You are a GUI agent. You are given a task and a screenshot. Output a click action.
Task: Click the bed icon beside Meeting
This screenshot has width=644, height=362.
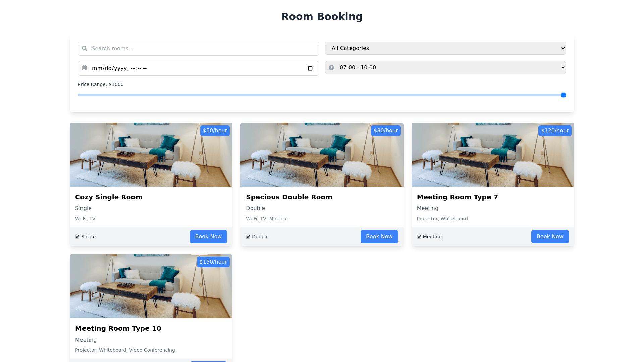point(419,237)
